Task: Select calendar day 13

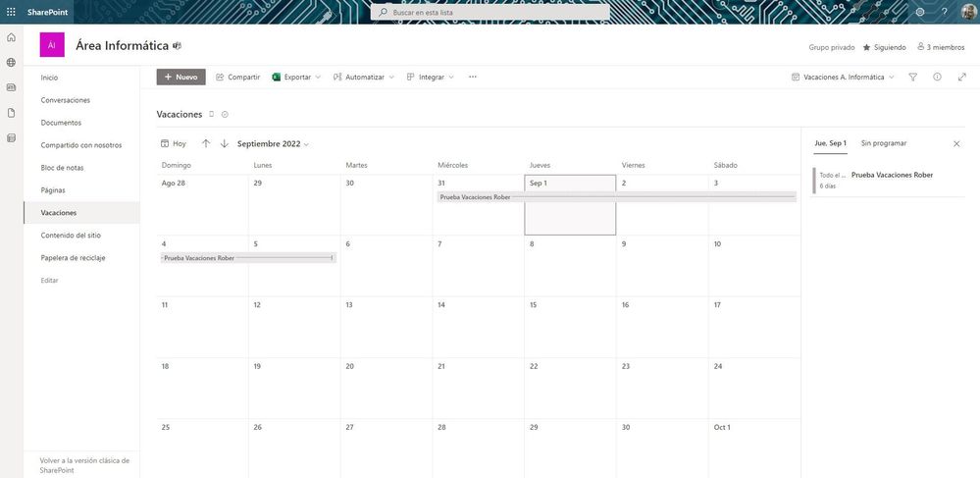Action: [387, 327]
